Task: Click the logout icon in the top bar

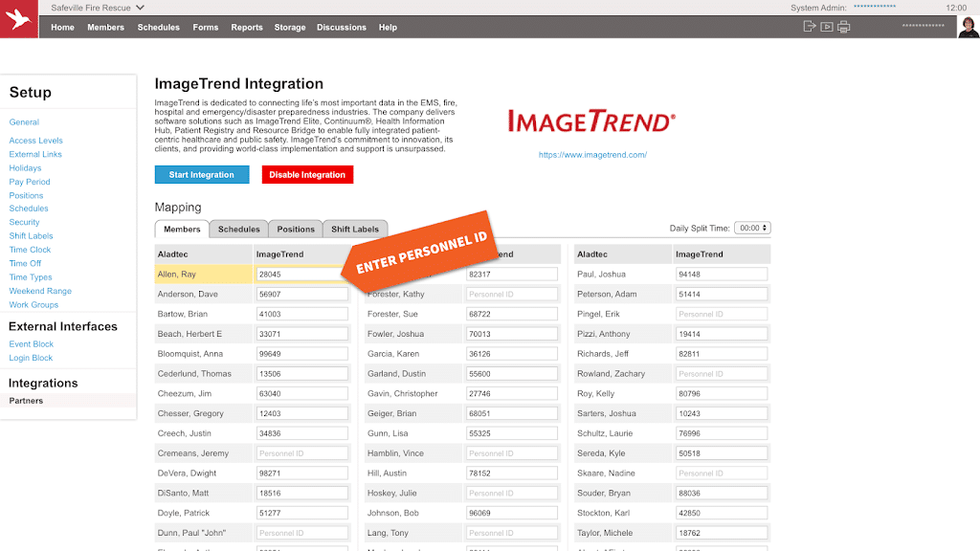Action: pyautogui.click(x=810, y=26)
